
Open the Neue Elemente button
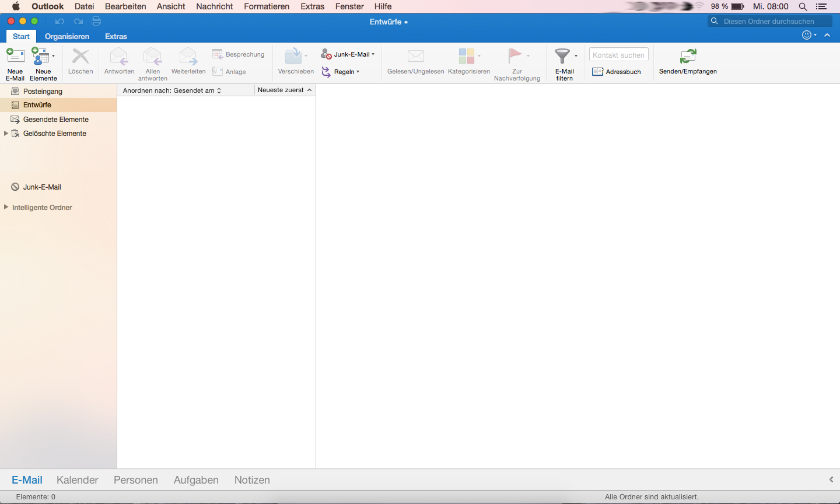pos(42,64)
